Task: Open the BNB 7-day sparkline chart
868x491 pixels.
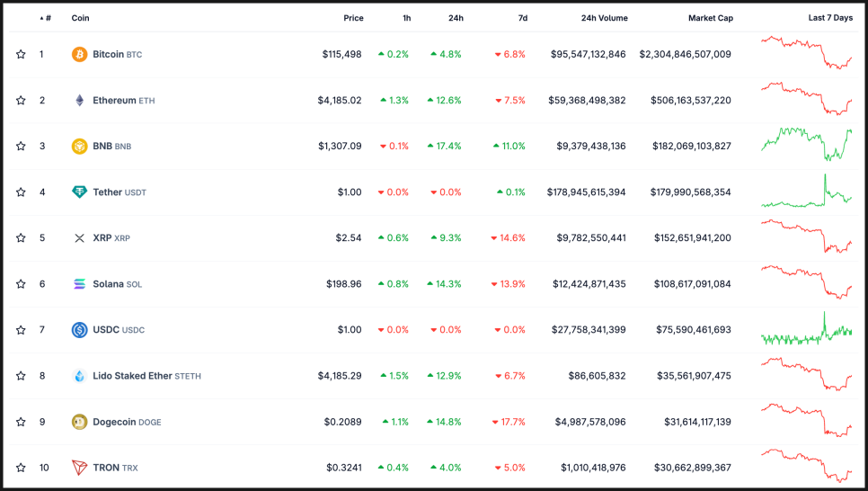Action: click(806, 145)
